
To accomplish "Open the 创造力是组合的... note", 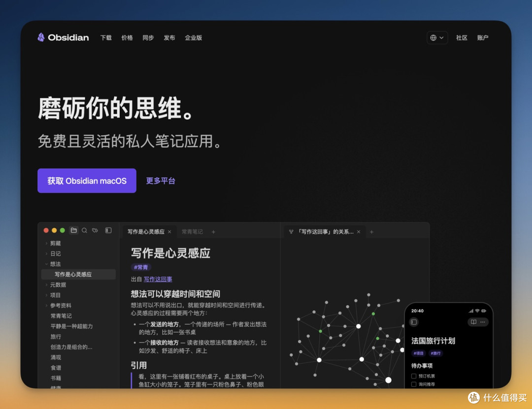I will [71, 347].
